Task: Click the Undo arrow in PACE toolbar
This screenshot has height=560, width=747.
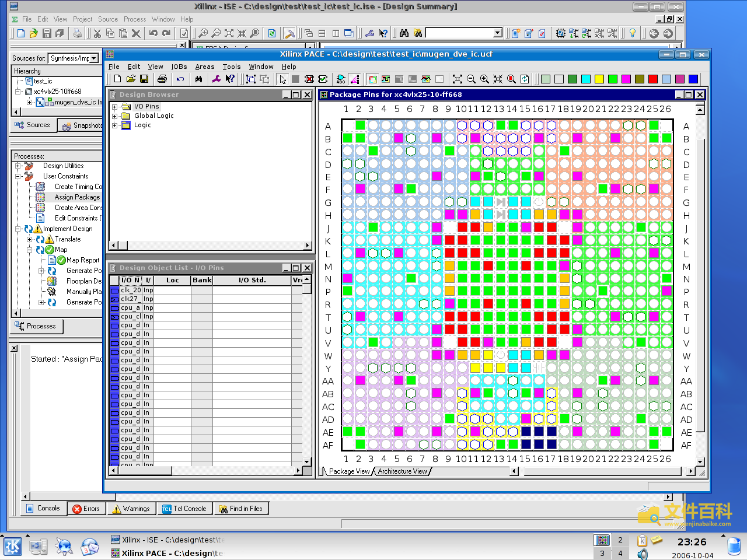Action: [x=180, y=79]
